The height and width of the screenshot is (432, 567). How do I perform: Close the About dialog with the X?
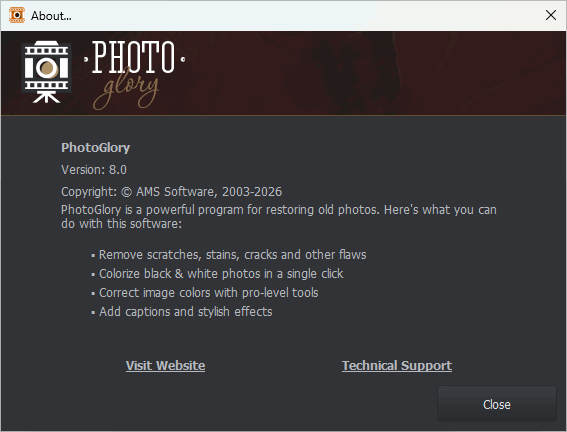pos(551,15)
